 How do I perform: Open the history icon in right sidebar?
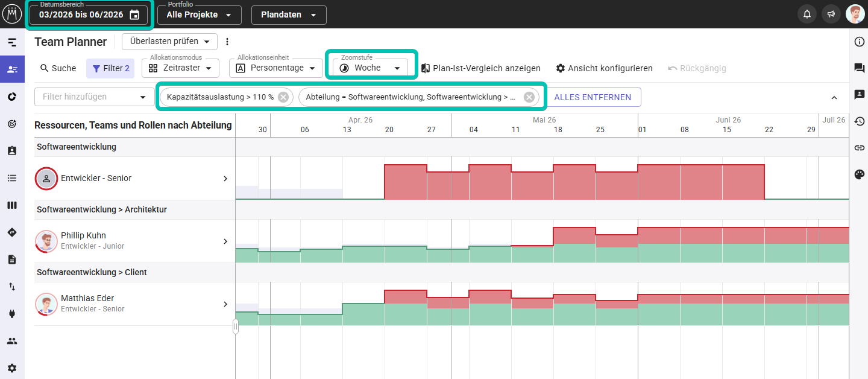(x=860, y=121)
